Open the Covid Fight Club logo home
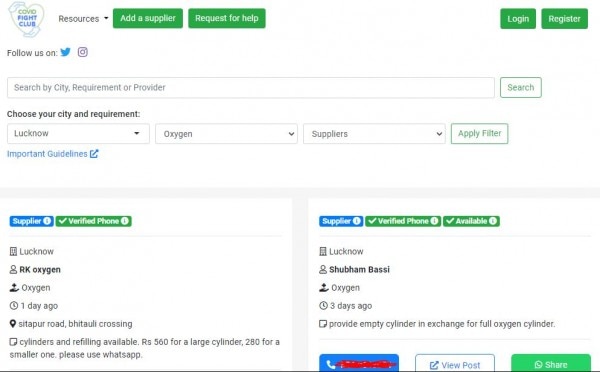 click(26, 19)
